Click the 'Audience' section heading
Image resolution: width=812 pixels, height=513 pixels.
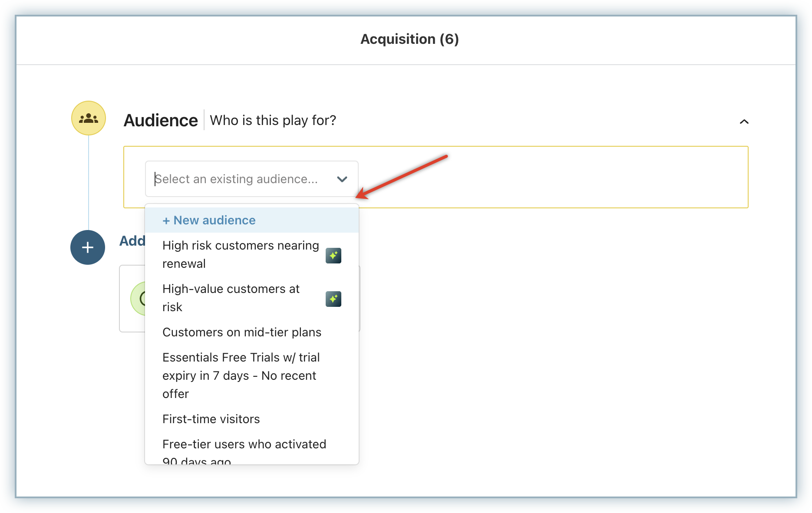click(x=161, y=120)
